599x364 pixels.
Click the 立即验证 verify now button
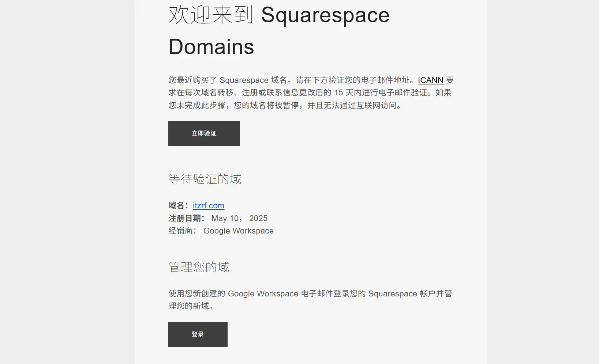[x=204, y=133]
